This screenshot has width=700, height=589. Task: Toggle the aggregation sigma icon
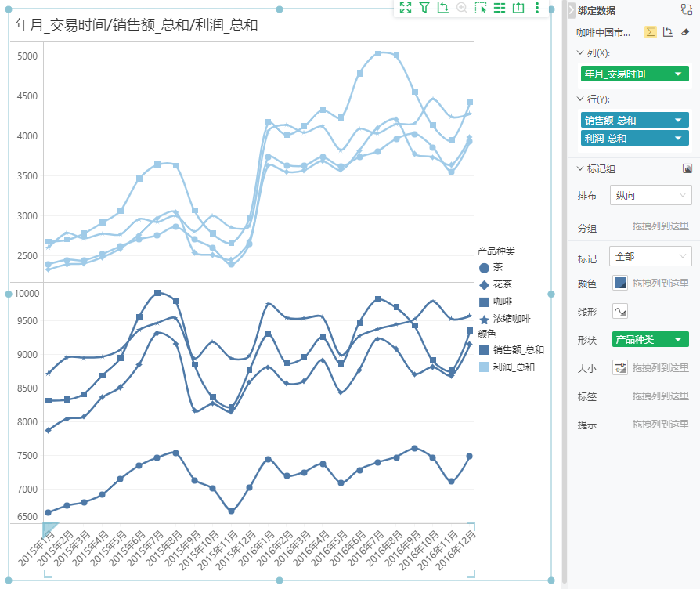coord(651,32)
